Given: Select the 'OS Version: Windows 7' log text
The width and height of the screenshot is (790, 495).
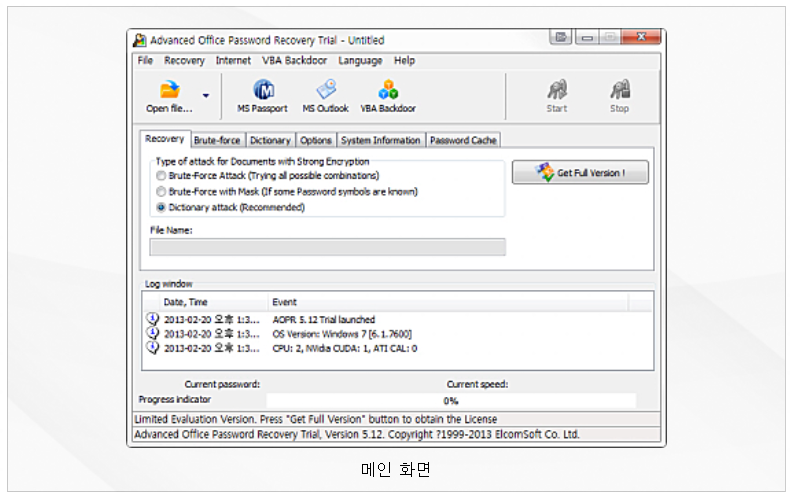Looking at the screenshot, I should [342, 334].
